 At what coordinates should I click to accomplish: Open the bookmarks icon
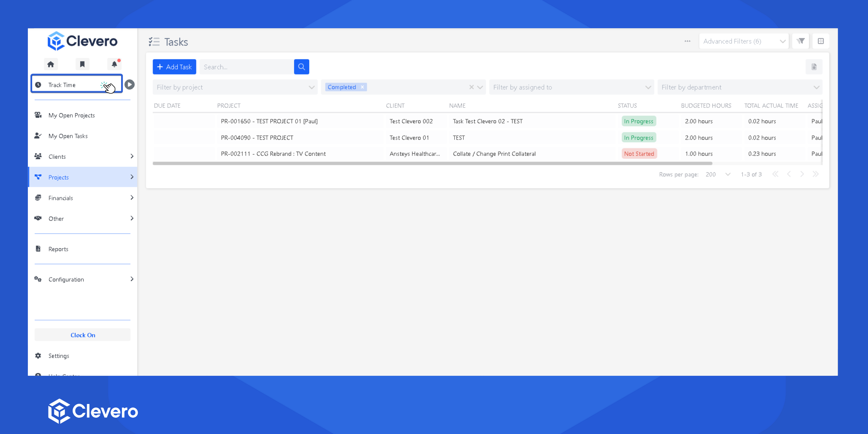tap(82, 64)
